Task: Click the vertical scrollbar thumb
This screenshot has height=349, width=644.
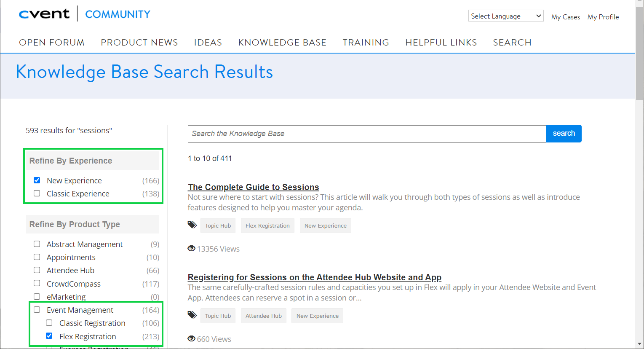Action: 639,53
